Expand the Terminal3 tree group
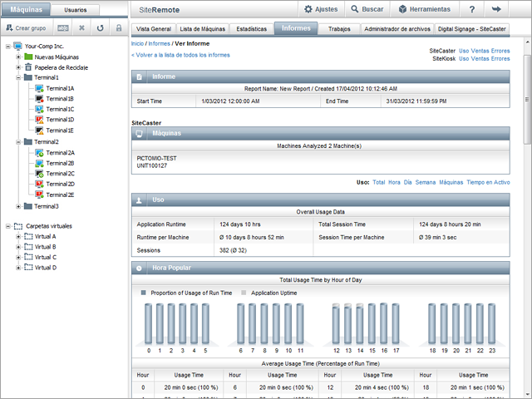 [18, 206]
